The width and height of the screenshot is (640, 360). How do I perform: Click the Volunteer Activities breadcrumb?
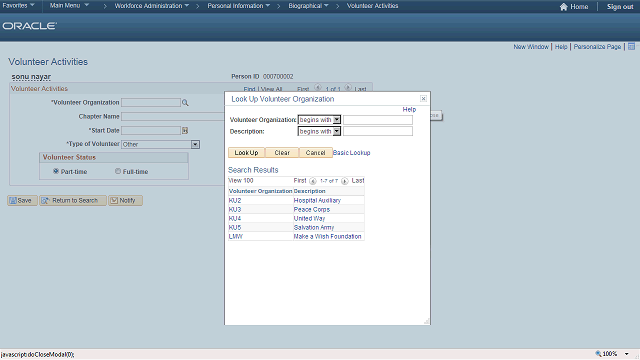372,6
